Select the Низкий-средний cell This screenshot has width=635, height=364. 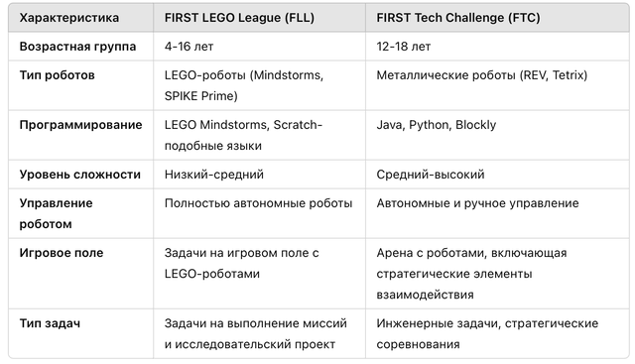(214, 175)
